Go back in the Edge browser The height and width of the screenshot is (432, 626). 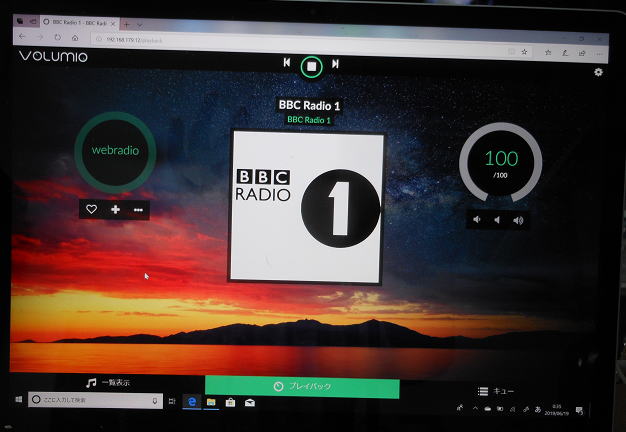pyautogui.click(x=22, y=36)
